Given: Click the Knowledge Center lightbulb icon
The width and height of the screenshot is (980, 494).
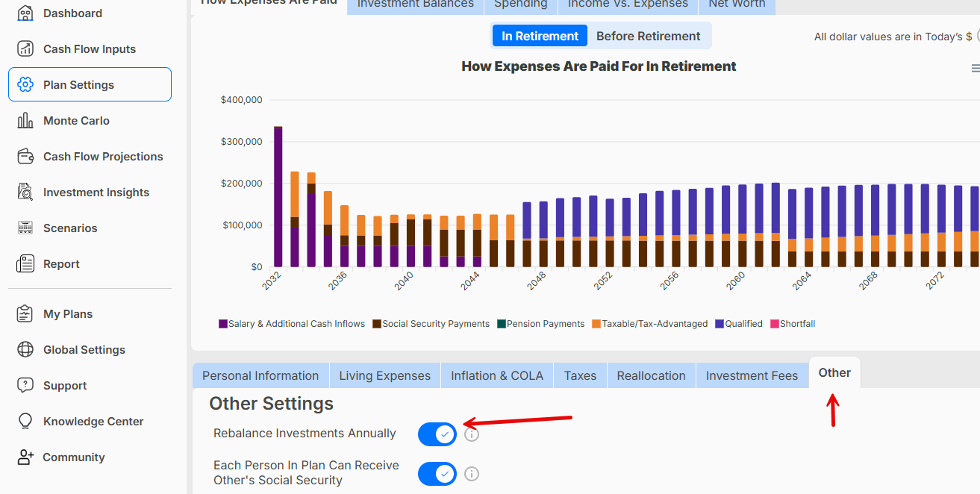Looking at the screenshot, I should [x=25, y=422].
